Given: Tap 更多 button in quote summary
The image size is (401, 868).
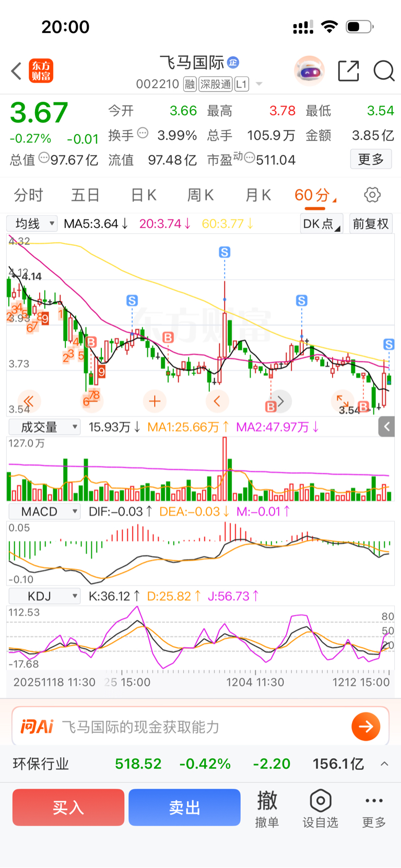Looking at the screenshot, I should click(371, 159).
